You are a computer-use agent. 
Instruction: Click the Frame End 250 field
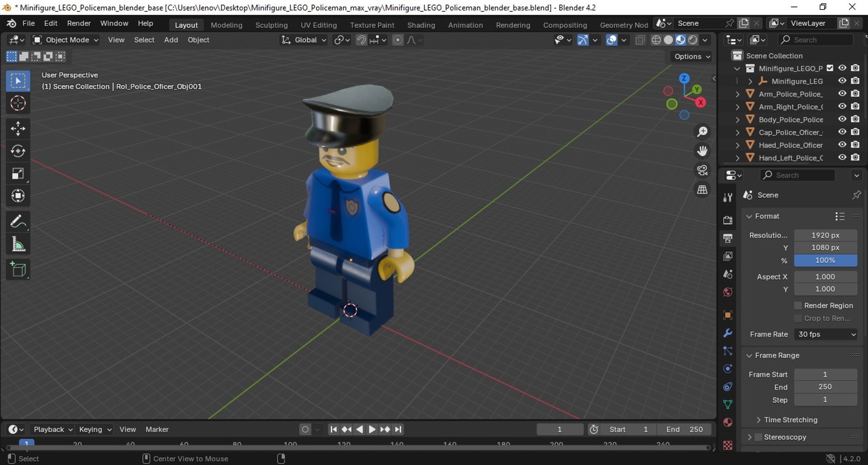[826, 387]
